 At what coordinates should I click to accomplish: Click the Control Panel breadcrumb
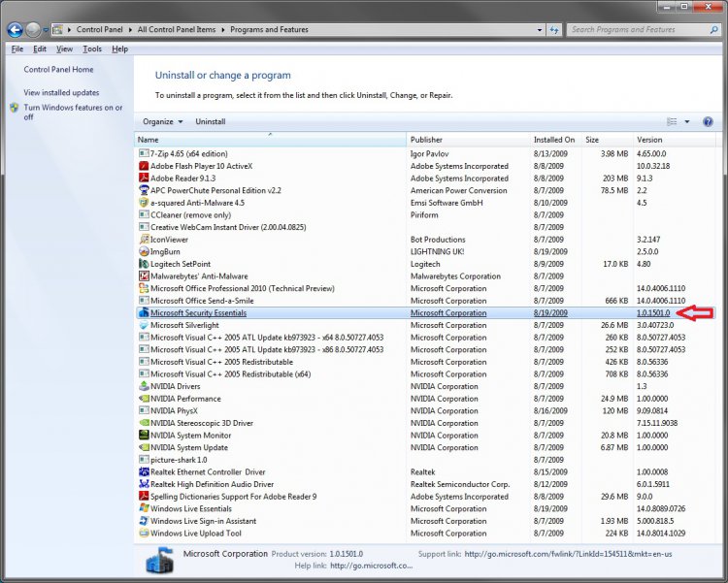99,30
